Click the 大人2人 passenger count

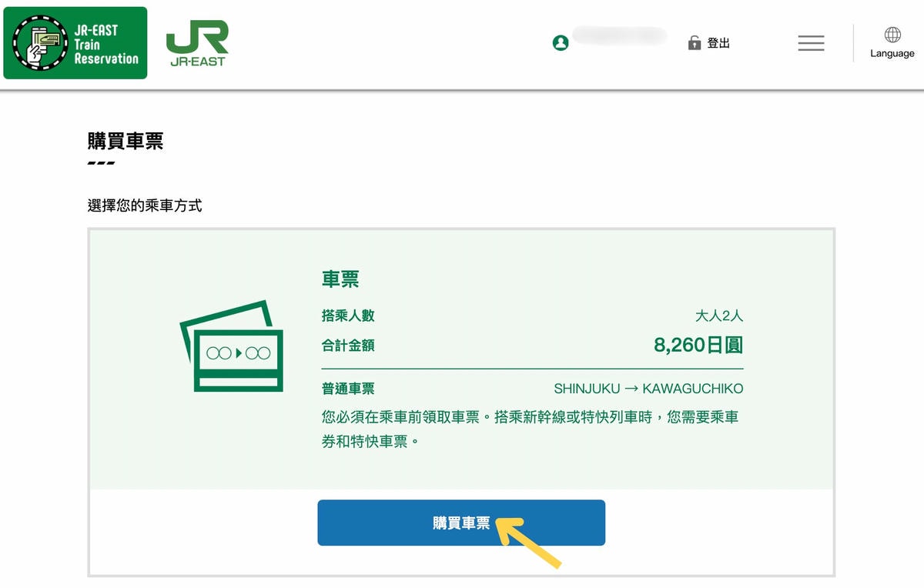pos(719,316)
